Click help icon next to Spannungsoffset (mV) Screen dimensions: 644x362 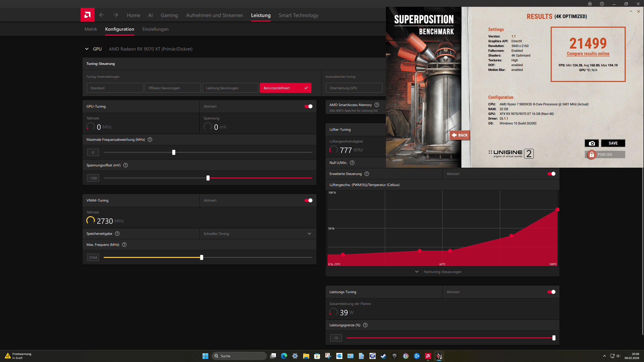click(126, 165)
